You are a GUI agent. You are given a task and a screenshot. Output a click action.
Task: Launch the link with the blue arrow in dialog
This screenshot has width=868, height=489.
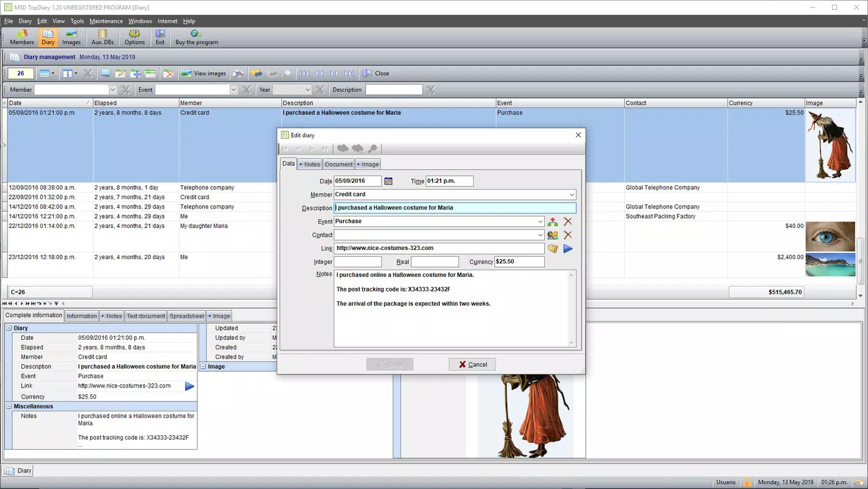568,249
